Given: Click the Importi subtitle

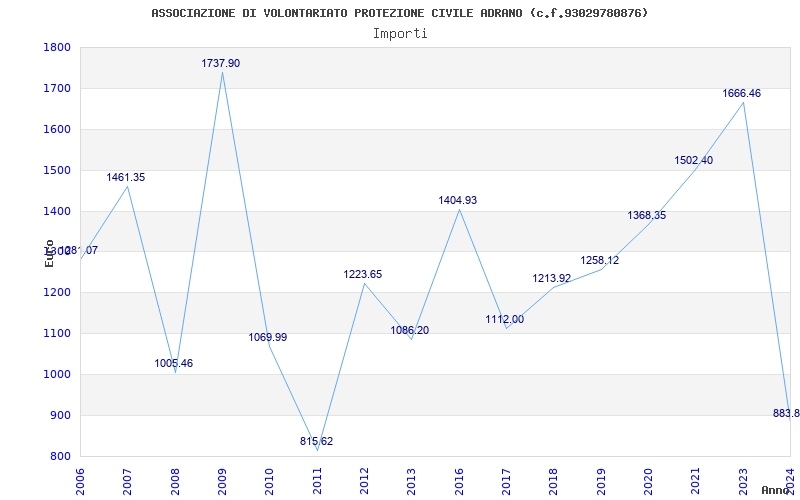Looking at the screenshot, I should [x=400, y=34].
